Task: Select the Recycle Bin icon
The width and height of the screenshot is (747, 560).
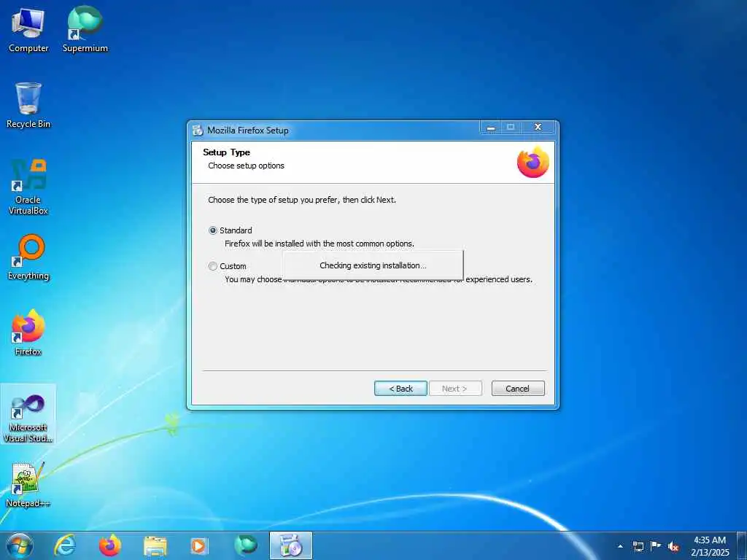Action: click(28, 105)
